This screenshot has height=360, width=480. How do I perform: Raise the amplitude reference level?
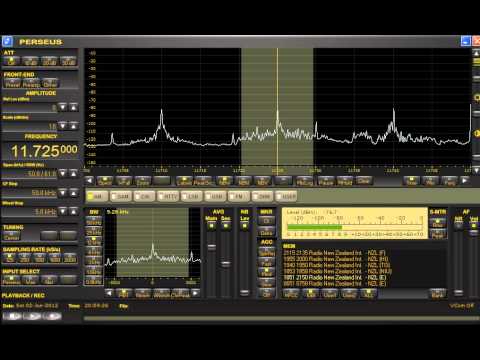pos(73,107)
